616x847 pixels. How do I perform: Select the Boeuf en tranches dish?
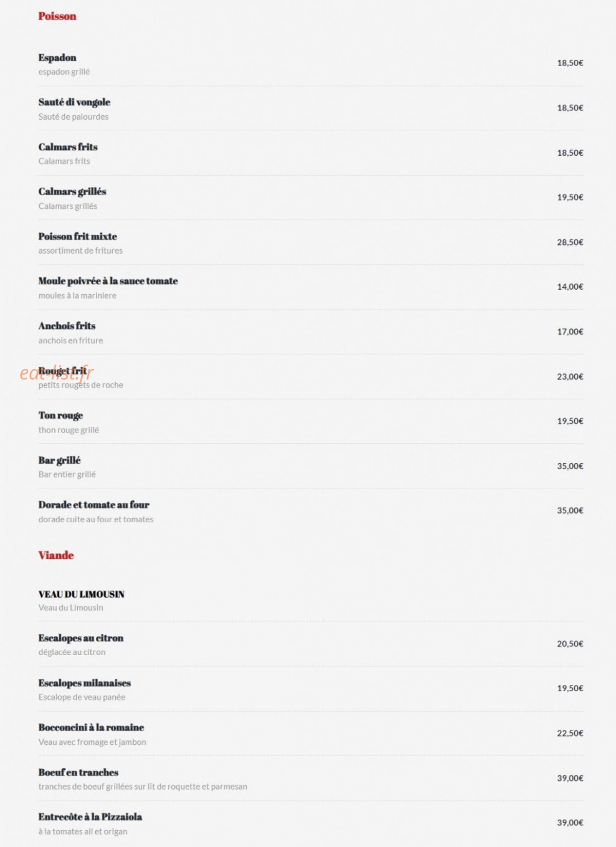click(x=78, y=772)
